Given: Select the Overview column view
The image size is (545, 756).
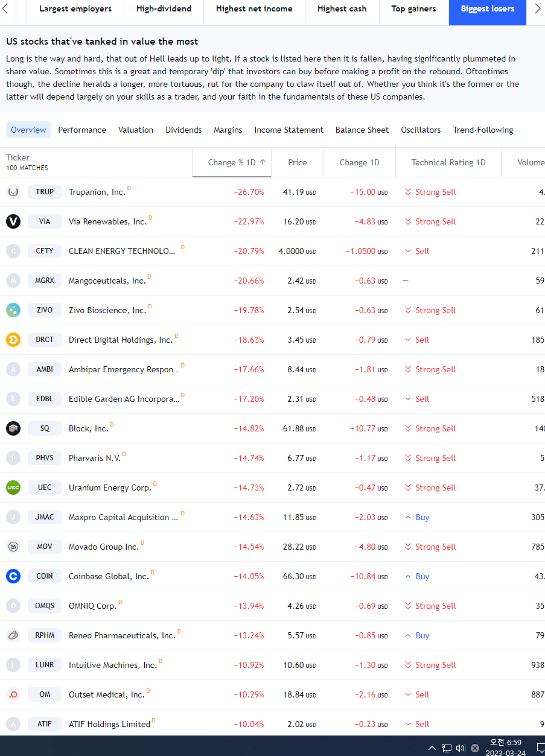Looking at the screenshot, I should (28, 130).
